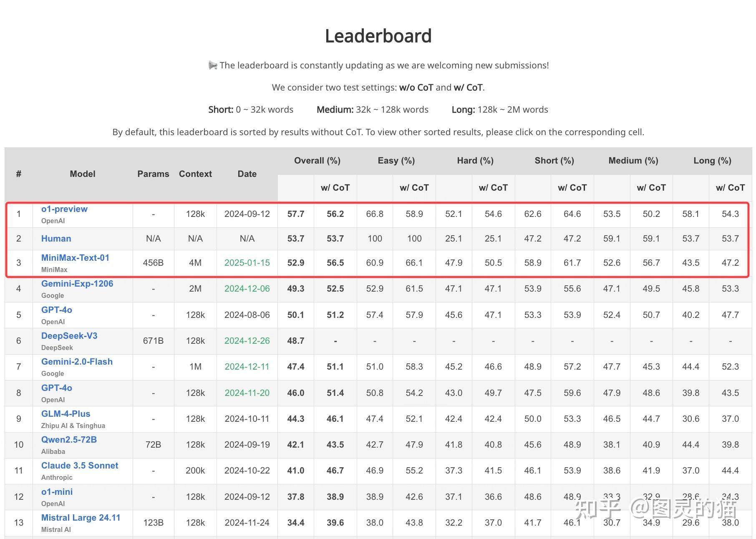Select the 123B params cell
The width and height of the screenshot is (756, 539).
153,523
